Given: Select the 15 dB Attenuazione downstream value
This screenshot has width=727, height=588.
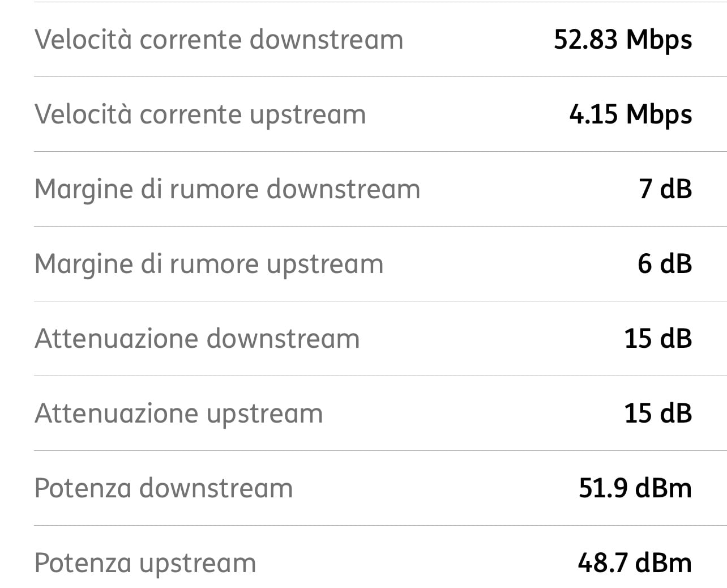Looking at the screenshot, I should tap(658, 339).
